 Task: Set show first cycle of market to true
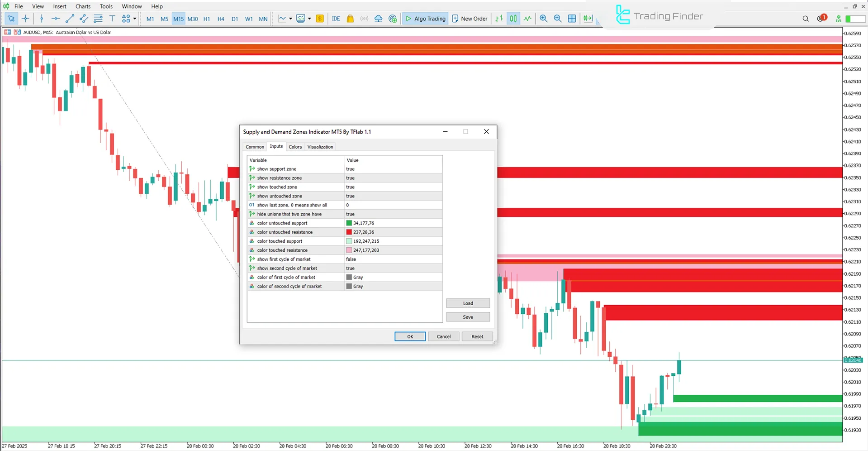pos(393,259)
